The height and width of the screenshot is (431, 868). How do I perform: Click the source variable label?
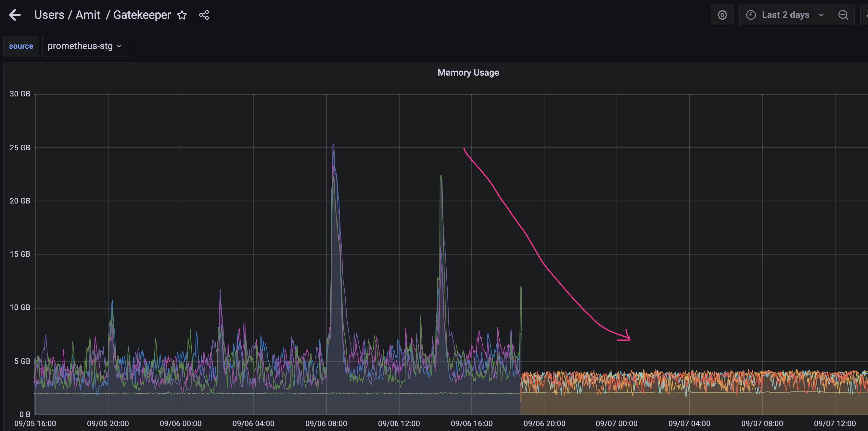click(21, 46)
